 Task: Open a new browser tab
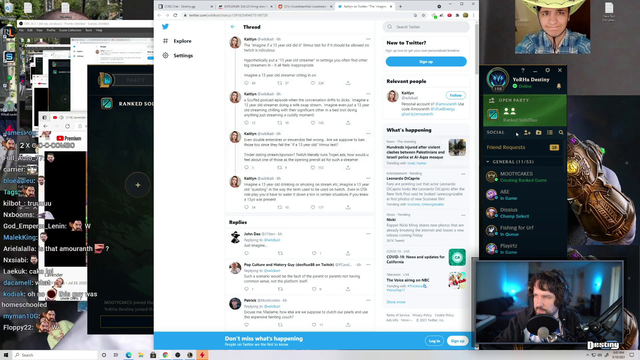[x=400, y=7]
